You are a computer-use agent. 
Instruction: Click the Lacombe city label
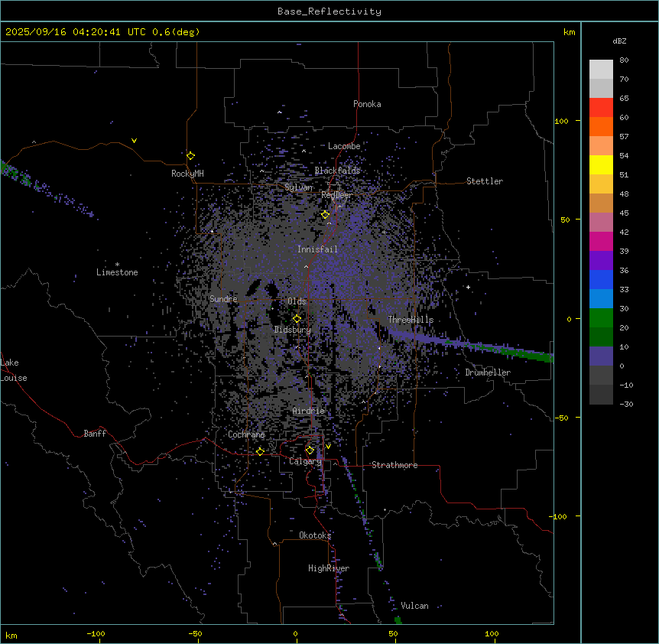click(344, 146)
